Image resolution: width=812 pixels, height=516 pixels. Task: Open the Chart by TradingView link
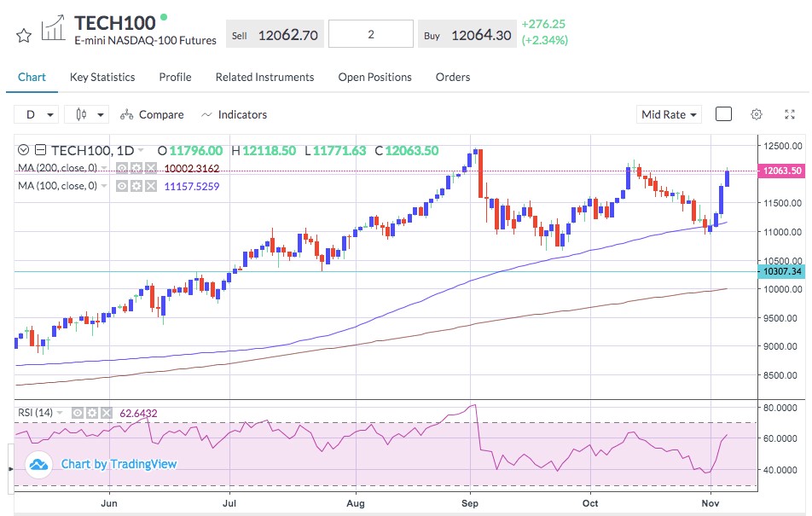119,464
